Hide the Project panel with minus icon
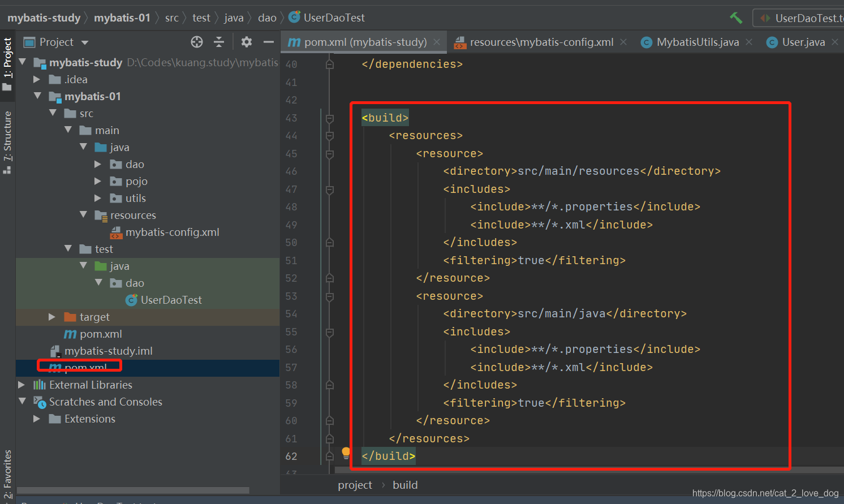This screenshot has width=844, height=504. 269,42
